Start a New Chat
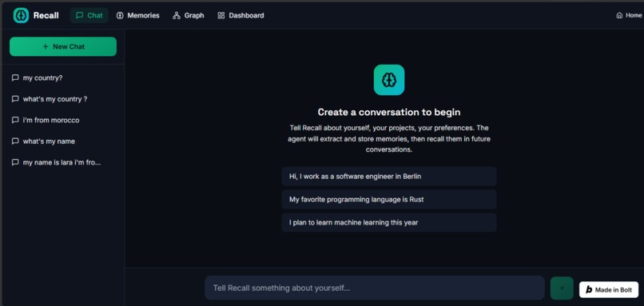Image resolution: width=644 pixels, height=306 pixels. 63,46
